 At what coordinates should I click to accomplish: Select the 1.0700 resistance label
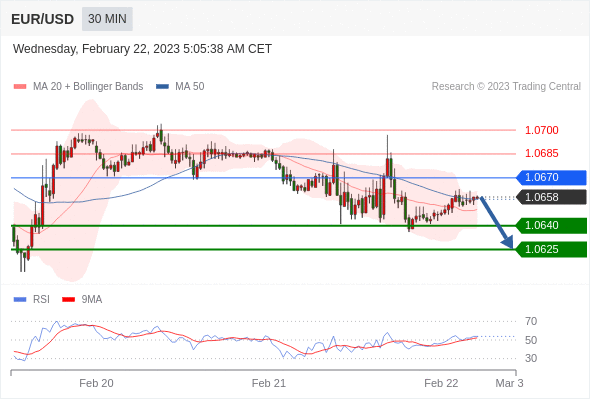[541, 131]
